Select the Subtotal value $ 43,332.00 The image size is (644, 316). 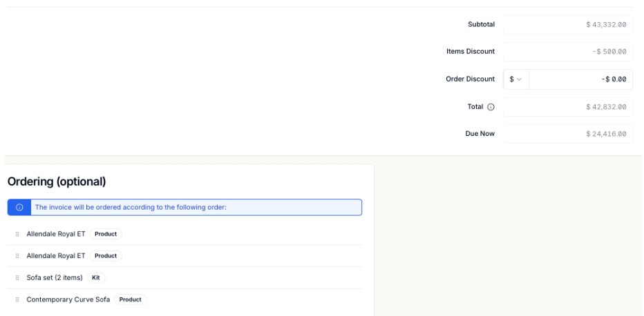point(606,25)
